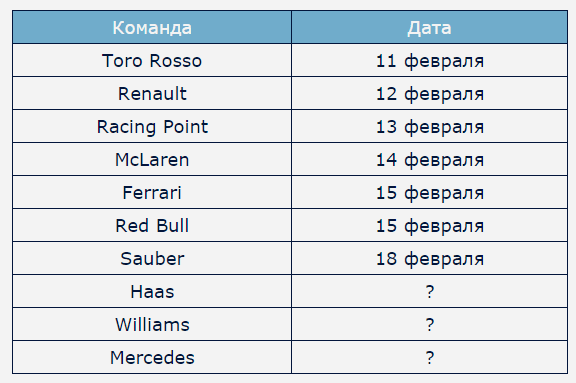Image resolution: width=576 pixels, height=383 pixels.
Task: Click the Дата column header
Action: tap(429, 28)
